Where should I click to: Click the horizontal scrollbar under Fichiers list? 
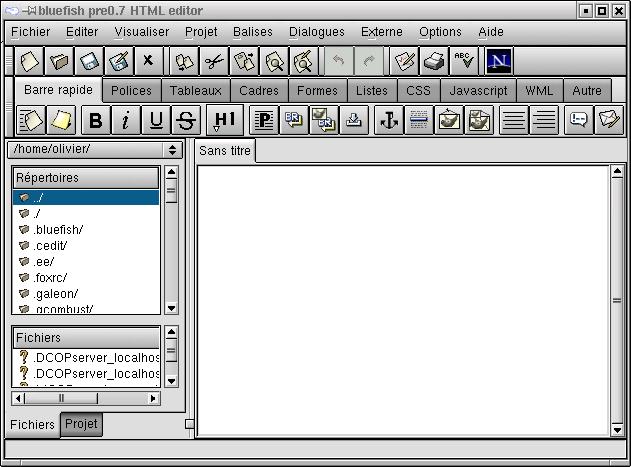click(85, 398)
